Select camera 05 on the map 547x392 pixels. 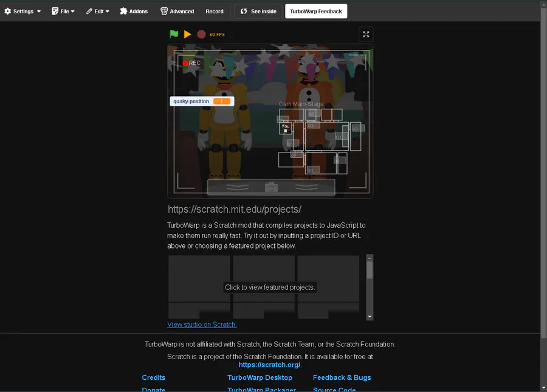click(296, 154)
